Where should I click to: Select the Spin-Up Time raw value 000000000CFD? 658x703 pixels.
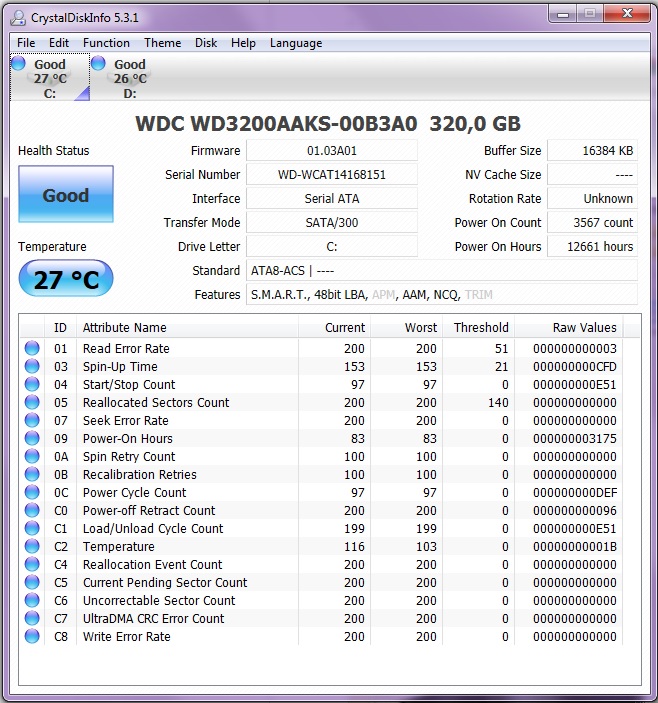[575, 367]
